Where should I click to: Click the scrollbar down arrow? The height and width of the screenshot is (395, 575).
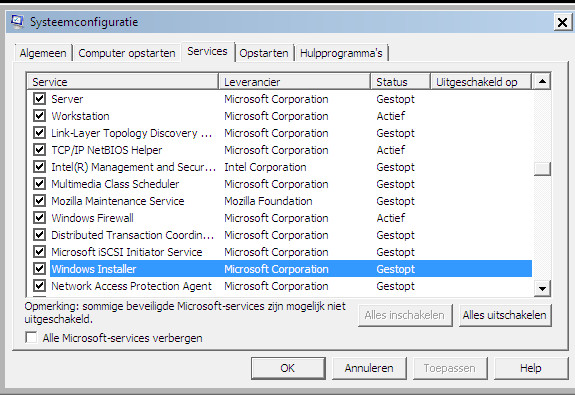(x=542, y=288)
